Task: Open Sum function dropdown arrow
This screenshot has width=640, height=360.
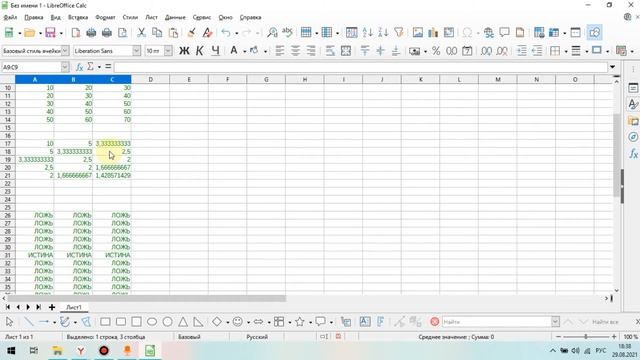Action: coord(99,67)
